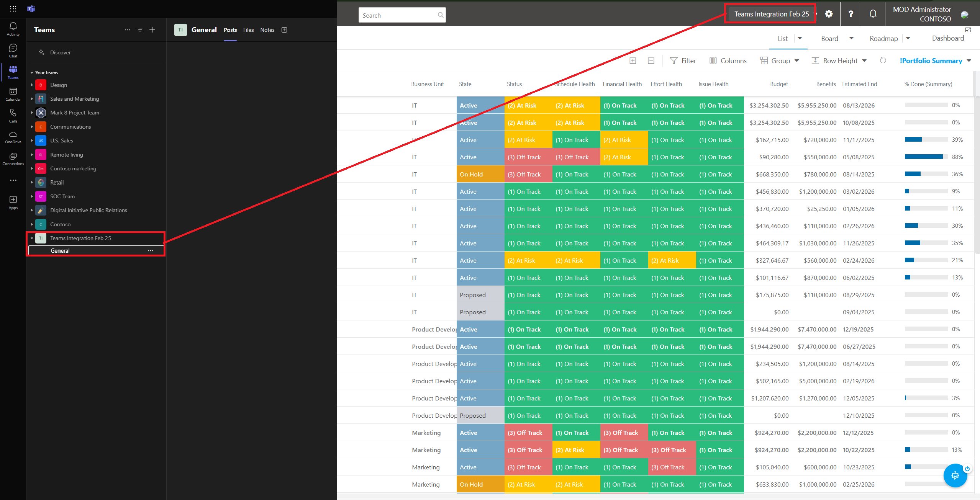Viewport: 980px width, 500px height.
Task: Sort by Budget column header
Action: point(779,84)
